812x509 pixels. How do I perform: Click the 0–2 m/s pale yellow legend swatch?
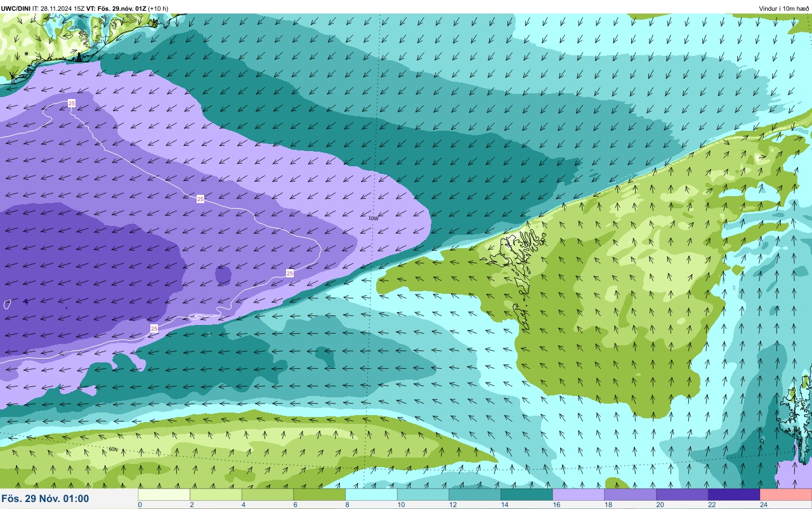click(x=164, y=494)
